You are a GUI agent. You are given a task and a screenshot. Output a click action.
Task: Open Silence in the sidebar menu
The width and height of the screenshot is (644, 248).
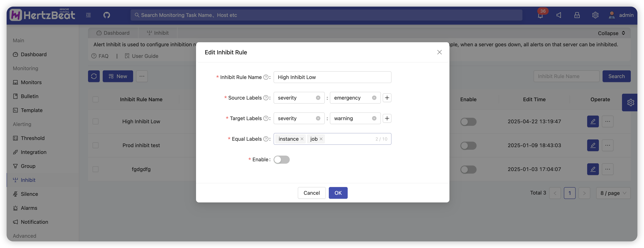click(29, 194)
